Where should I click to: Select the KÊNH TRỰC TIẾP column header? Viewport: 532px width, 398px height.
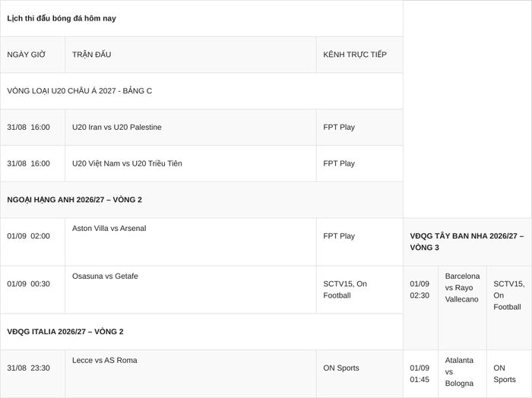(x=355, y=55)
